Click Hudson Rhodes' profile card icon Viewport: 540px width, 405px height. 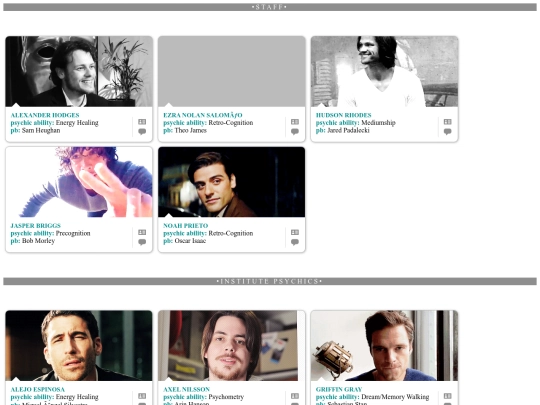point(447,122)
